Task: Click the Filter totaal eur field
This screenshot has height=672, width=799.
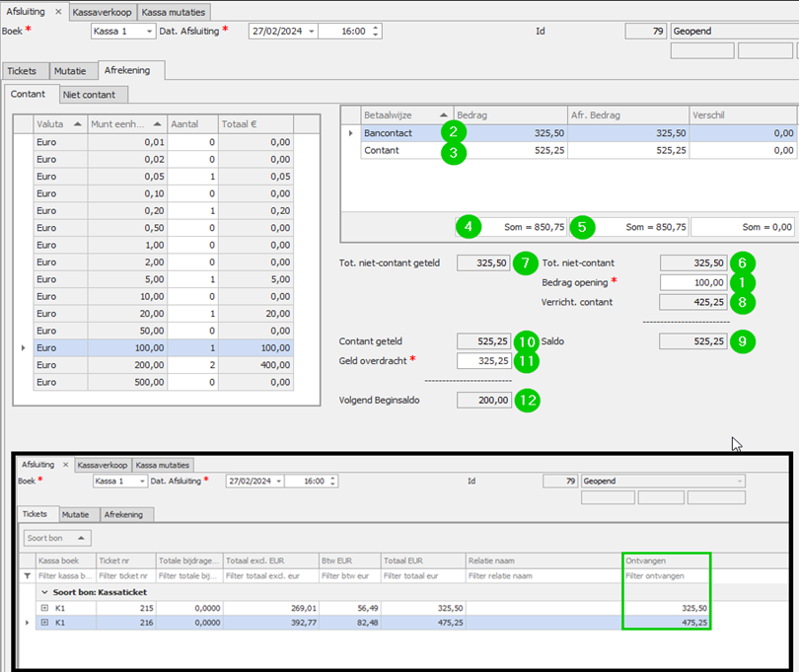Action: click(x=423, y=575)
